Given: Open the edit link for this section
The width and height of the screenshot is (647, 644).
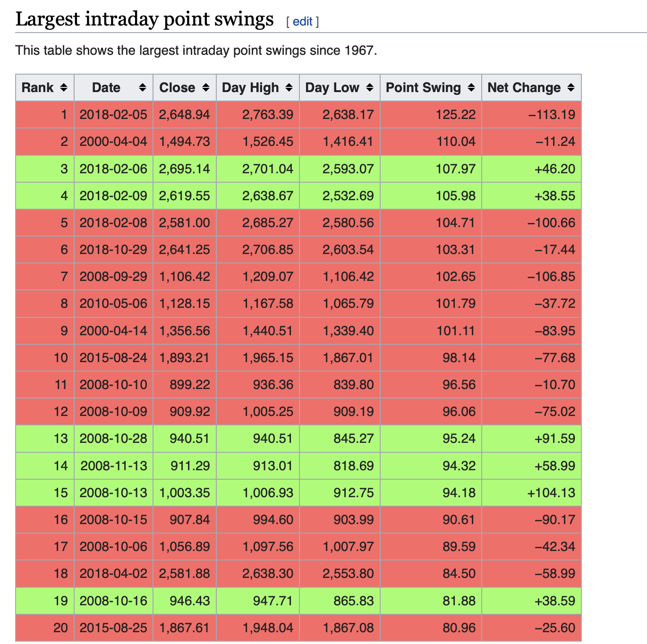Looking at the screenshot, I should [x=303, y=22].
